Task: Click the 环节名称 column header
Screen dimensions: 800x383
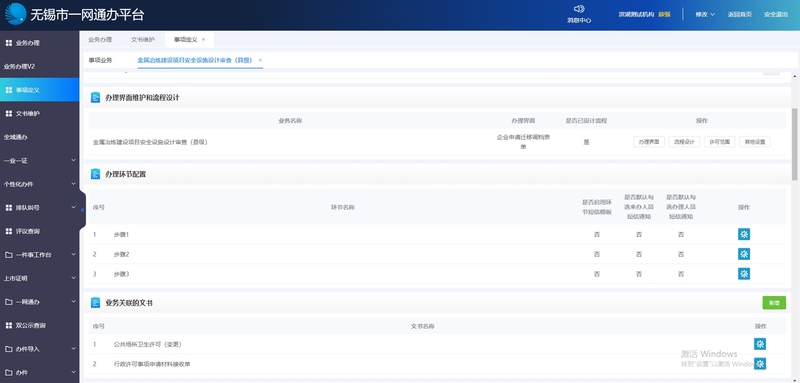Action: (343, 208)
